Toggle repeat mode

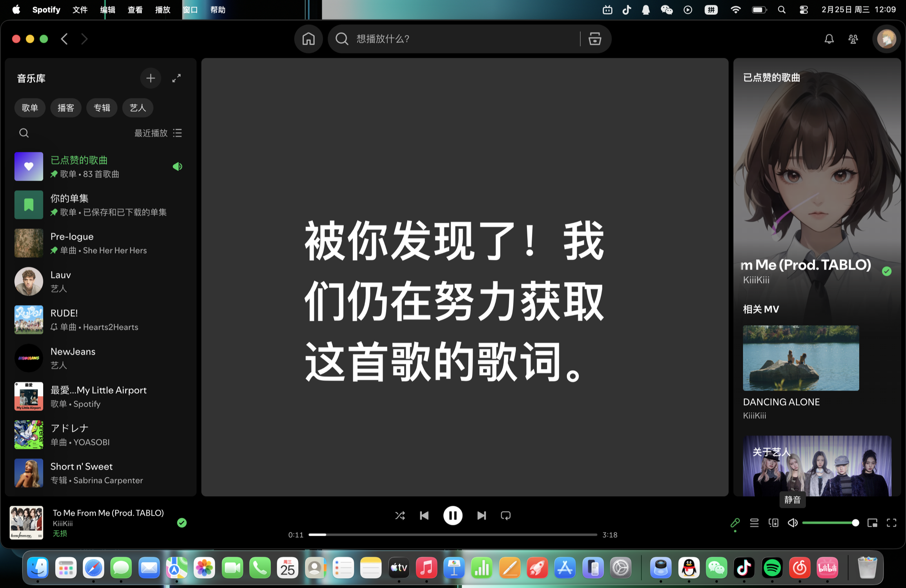tap(506, 515)
